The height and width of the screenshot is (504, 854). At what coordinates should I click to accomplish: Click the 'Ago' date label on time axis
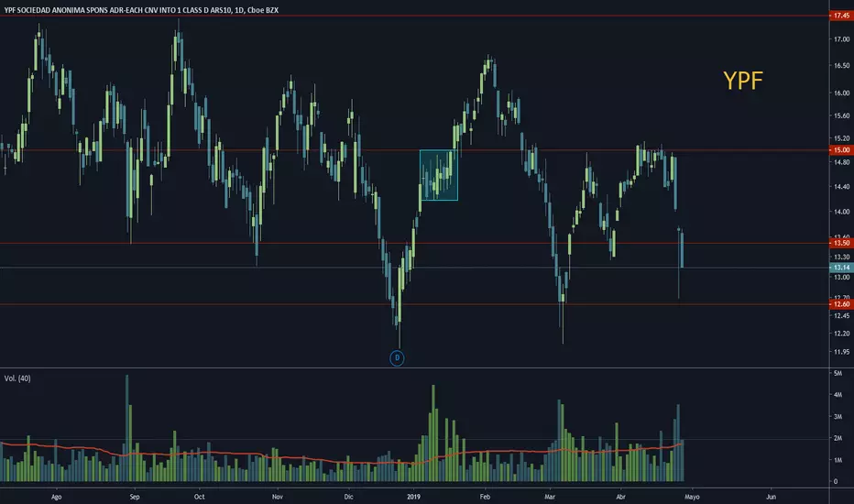coord(56,497)
